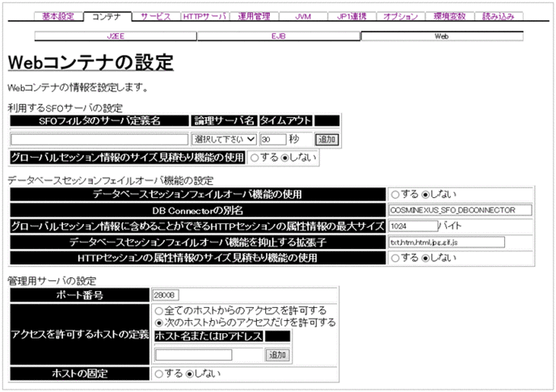Select the 環境変数 tab
This screenshot has height=392, width=556.
tap(449, 16)
